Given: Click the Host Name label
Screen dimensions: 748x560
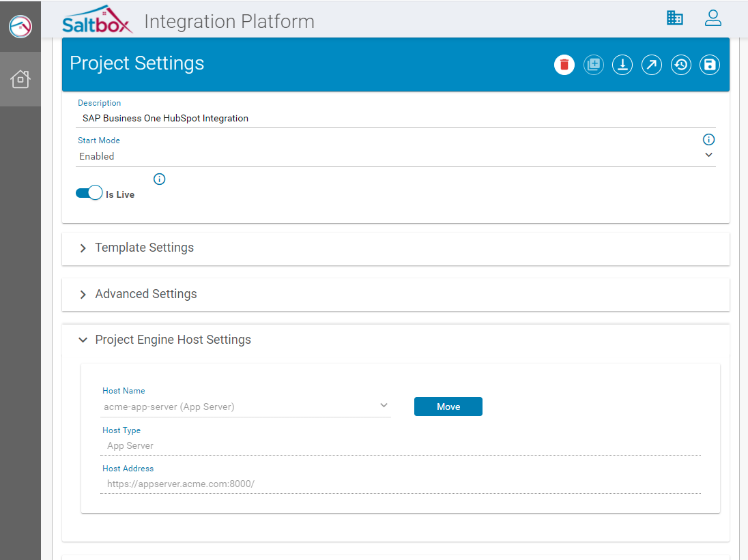Looking at the screenshot, I should click(124, 391).
